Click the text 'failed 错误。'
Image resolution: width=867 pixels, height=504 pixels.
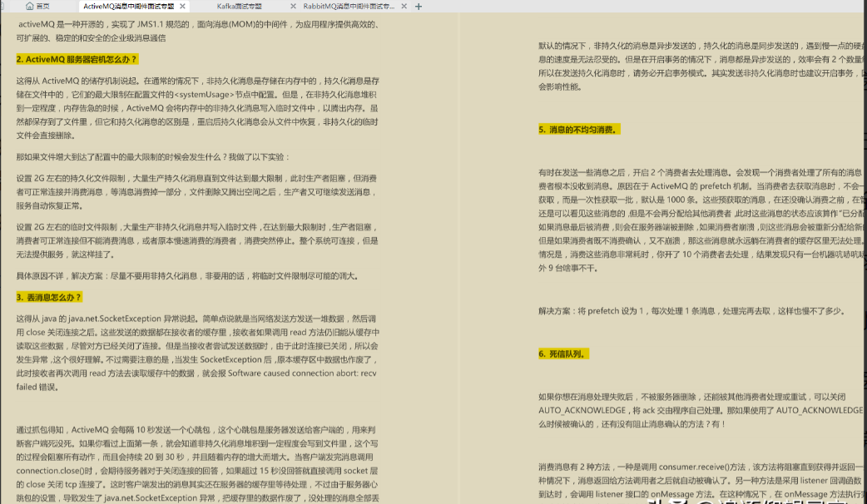(x=37, y=387)
